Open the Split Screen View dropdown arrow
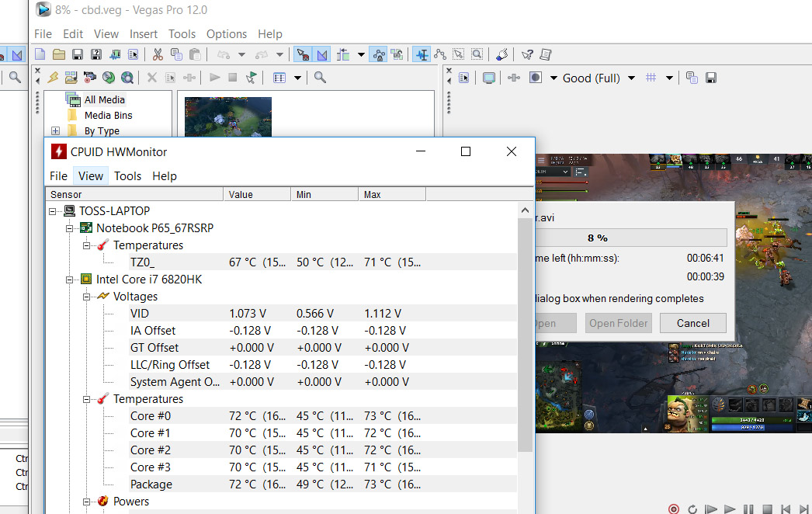The height and width of the screenshot is (514, 812). (553, 78)
